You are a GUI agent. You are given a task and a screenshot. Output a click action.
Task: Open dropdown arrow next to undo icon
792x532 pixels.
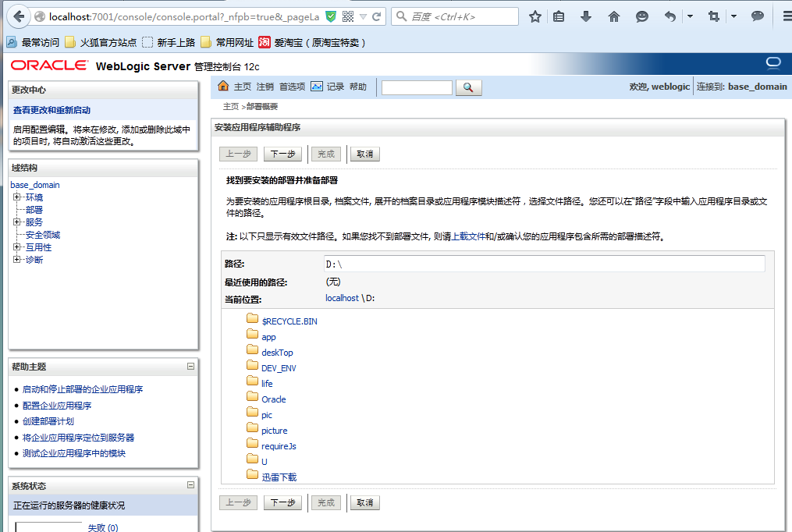coord(690,16)
